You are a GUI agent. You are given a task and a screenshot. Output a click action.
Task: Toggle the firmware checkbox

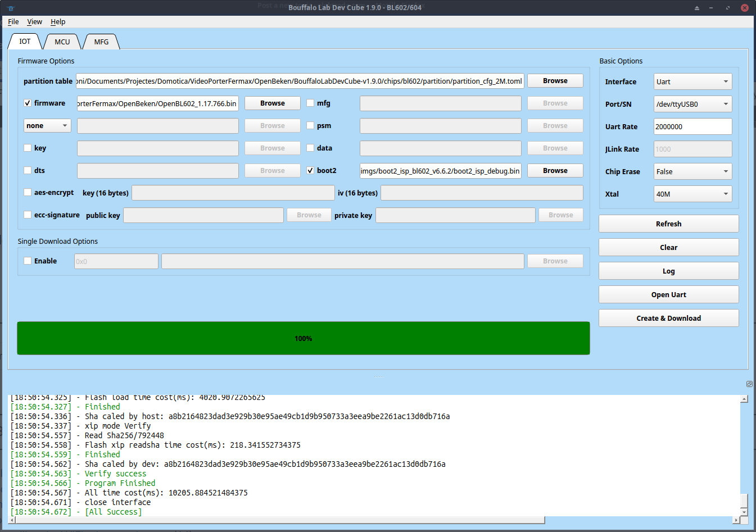click(x=28, y=103)
